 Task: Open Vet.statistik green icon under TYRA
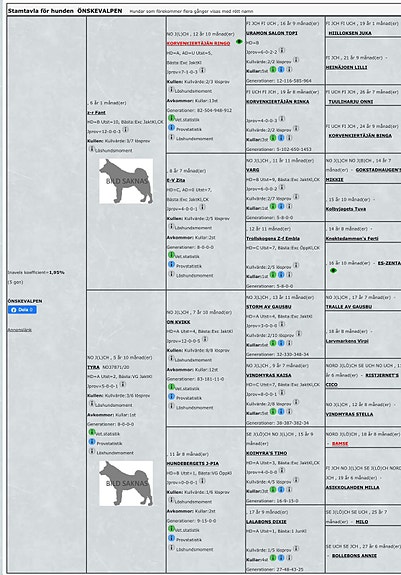click(92, 432)
